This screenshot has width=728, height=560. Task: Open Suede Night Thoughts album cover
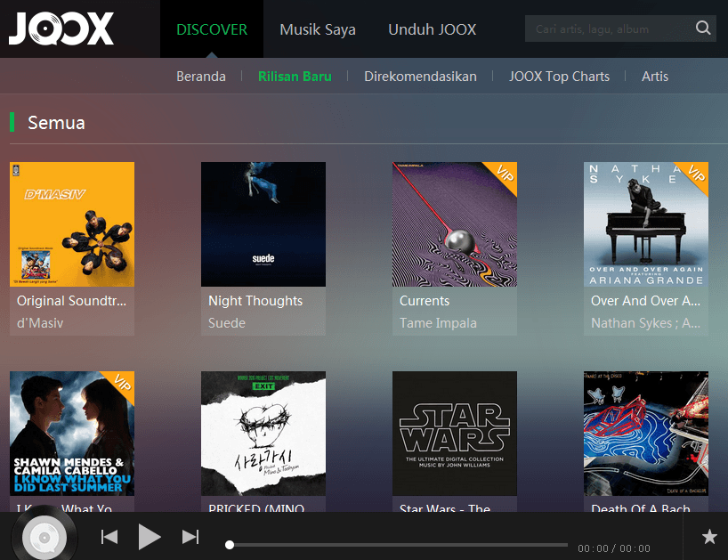(263, 224)
